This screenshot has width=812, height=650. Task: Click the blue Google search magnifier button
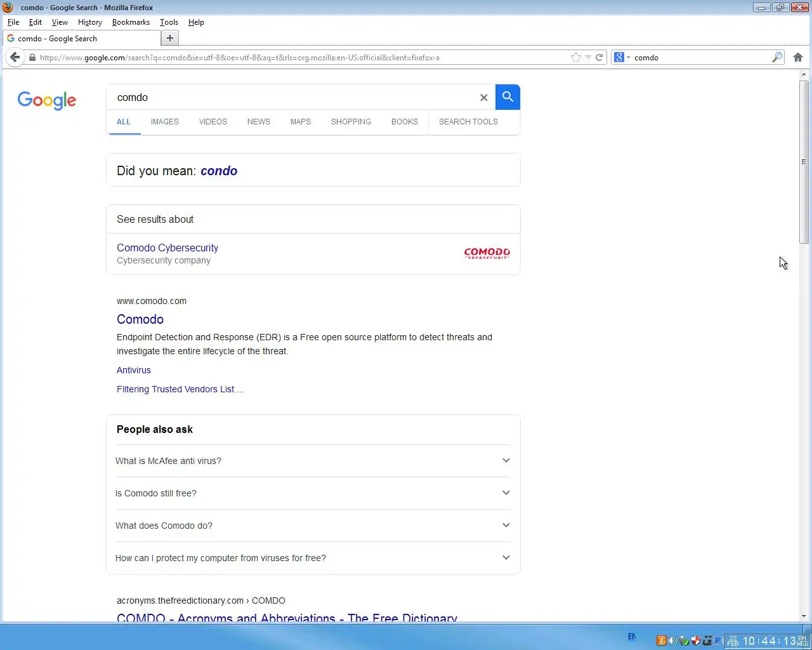(507, 97)
